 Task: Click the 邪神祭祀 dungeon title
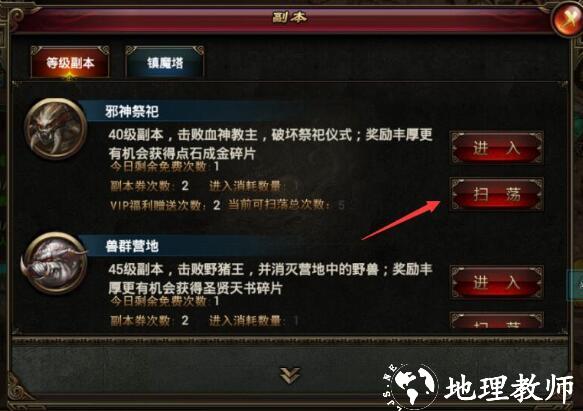pyautogui.click(x=132, y=111)
